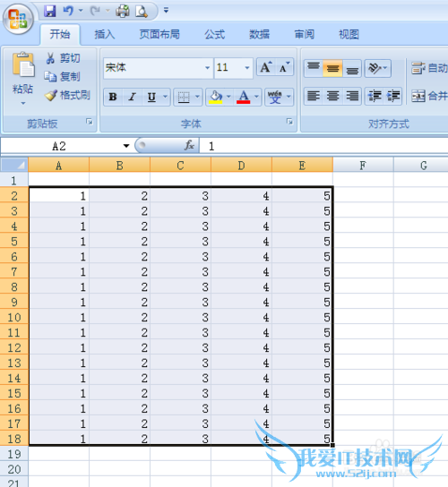Open the 字体 dialog launcher
Screen dimensions: 448x487
click(x=289, y=122)
